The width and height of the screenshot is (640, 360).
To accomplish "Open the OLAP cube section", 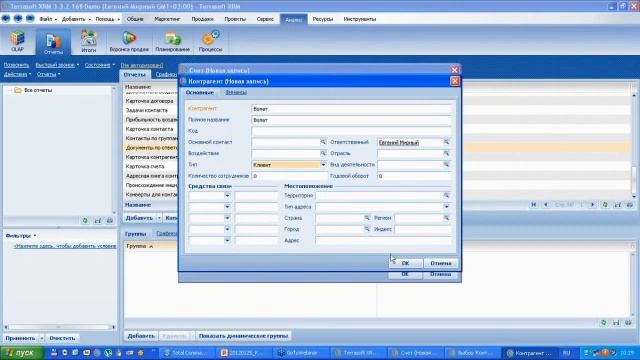I will 17,41.
